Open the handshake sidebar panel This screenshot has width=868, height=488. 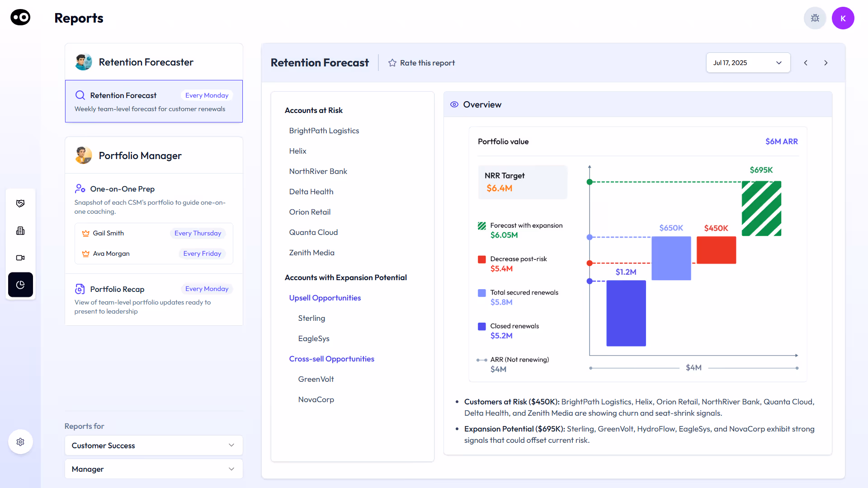tap(20, 203)
